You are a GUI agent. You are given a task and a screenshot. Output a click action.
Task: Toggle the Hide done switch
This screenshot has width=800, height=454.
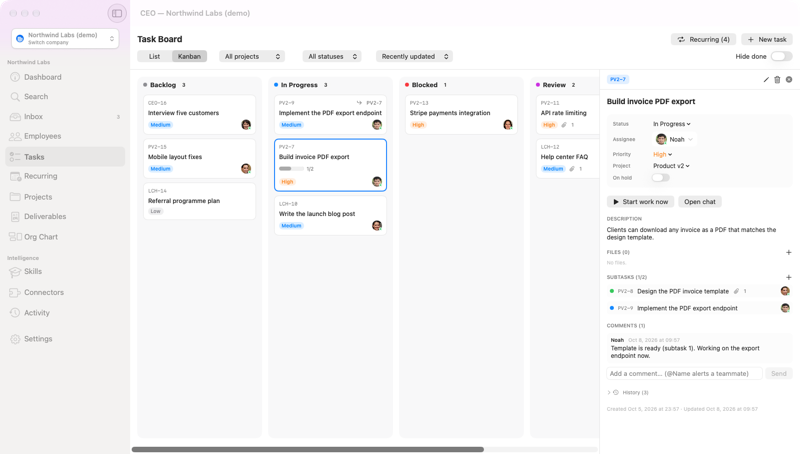(x=781, y=57)
